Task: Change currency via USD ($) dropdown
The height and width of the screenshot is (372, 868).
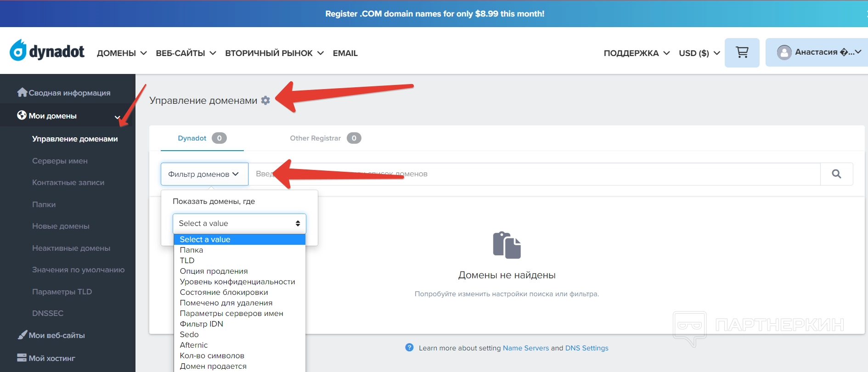Action: tap(699, 53)
